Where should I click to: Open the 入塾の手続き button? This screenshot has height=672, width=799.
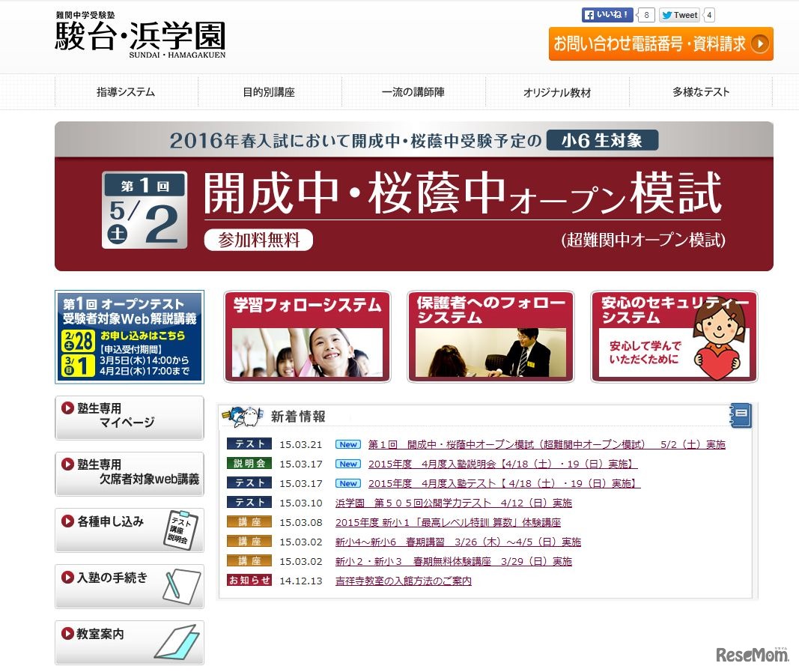[130, 586]
